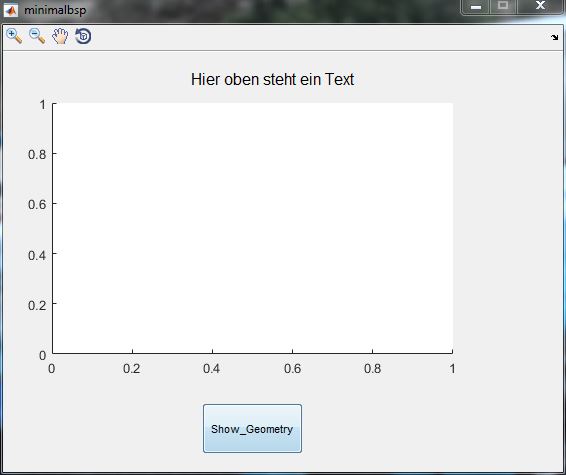Viewport: 566px width, 475px height.
Task: Select the Zoom In tool
Action: click(14, 36)
